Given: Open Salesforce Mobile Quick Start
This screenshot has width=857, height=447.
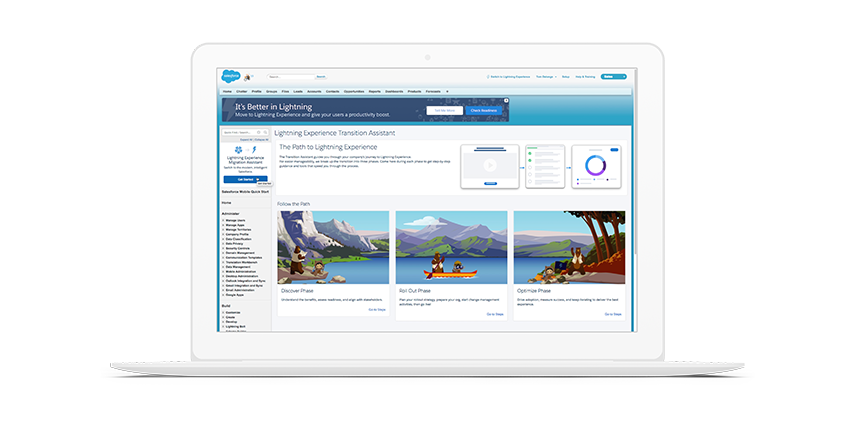Looking at the screenshot, I should pos(245,192).
